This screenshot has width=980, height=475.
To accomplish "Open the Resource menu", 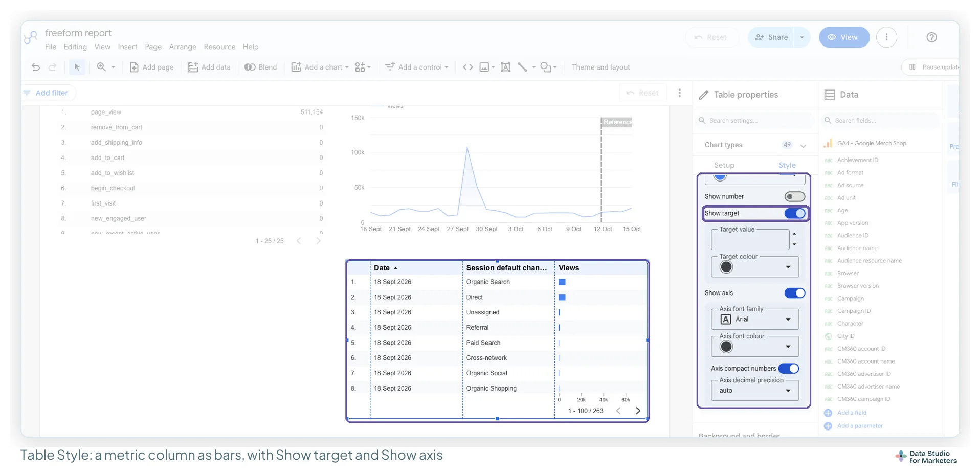I will point(219,47).
